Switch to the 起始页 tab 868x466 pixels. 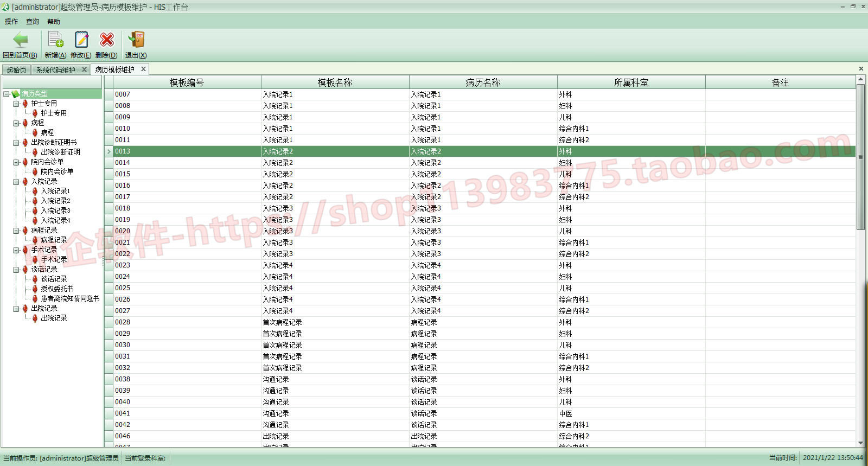tap(16, 70)
